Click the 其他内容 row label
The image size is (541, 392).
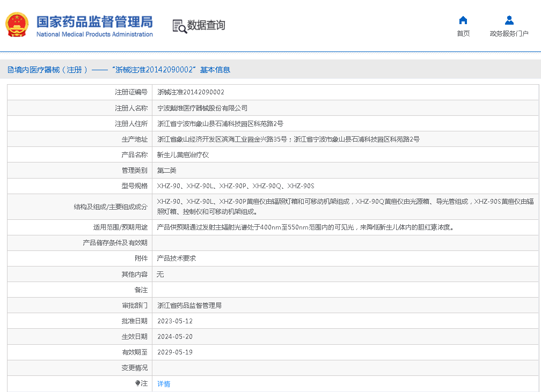coord(135,275)
